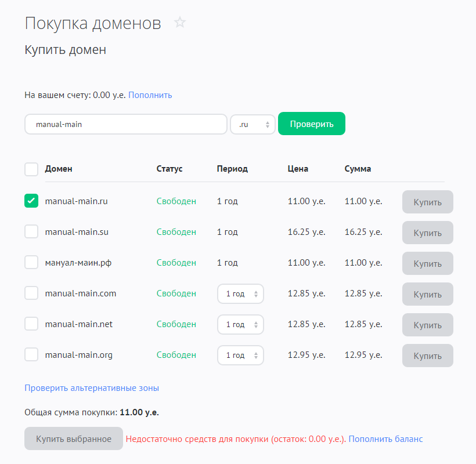Click the domain name input field
This screenshot has width=476, height=464.
pos(125,124)
